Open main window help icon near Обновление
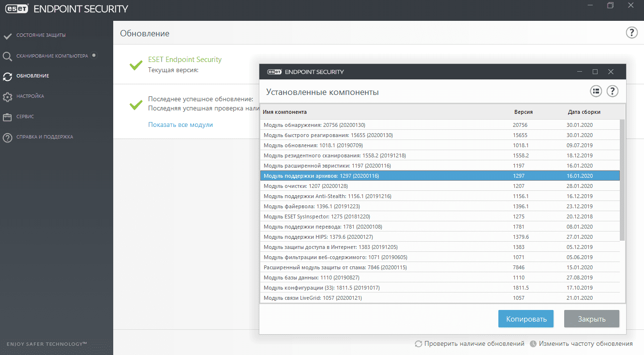Screen dimensions: 644x355 tap(632, 33)
